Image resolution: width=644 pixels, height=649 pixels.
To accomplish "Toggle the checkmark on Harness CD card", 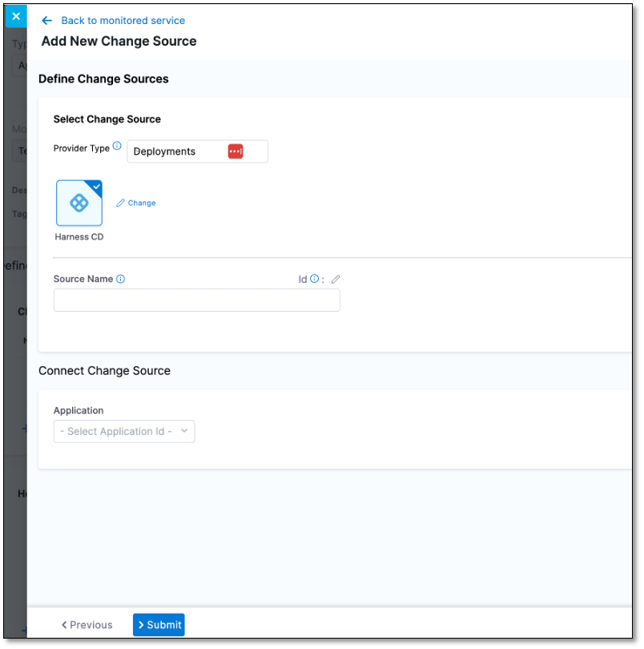I will (x=98, y=185).
